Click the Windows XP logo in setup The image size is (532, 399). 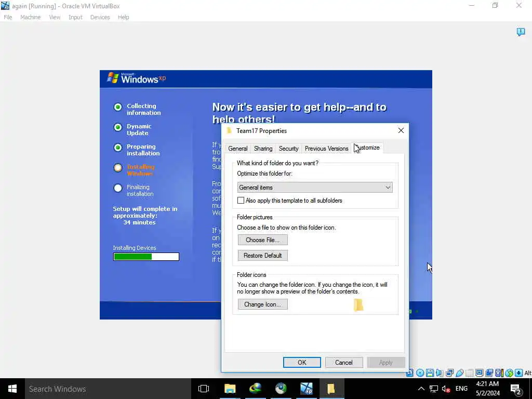(x=137, y=78)
